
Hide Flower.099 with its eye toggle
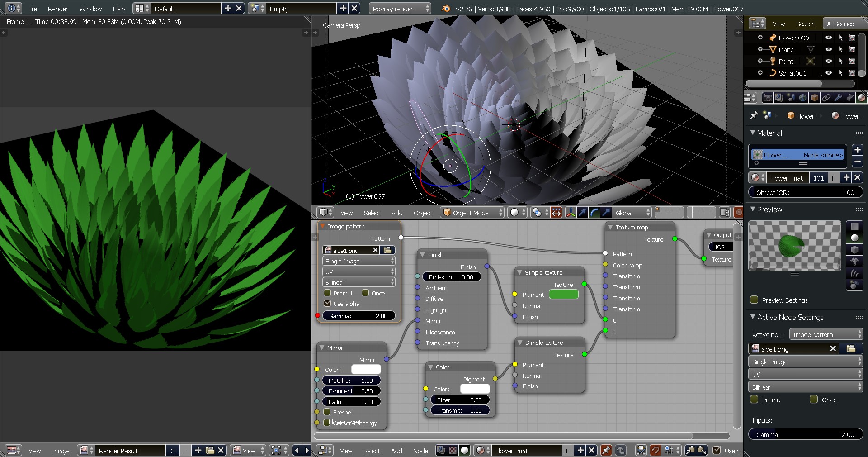(829, 38)
